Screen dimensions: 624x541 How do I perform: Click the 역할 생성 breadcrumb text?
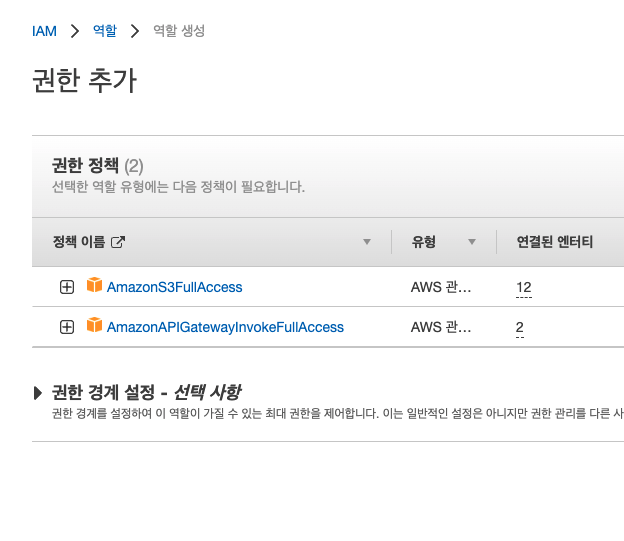pyautogui.click(x=179, y=31)
